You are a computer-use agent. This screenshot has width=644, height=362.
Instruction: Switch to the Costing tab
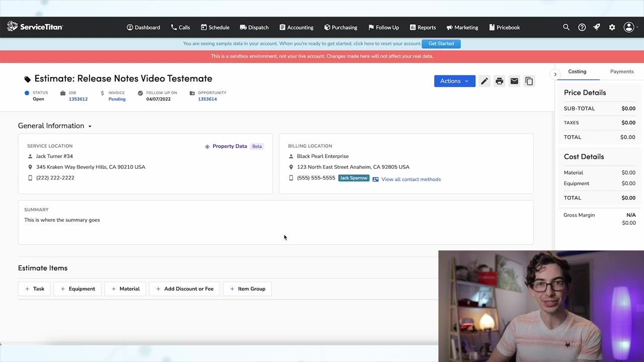click(x=577, y=71)
